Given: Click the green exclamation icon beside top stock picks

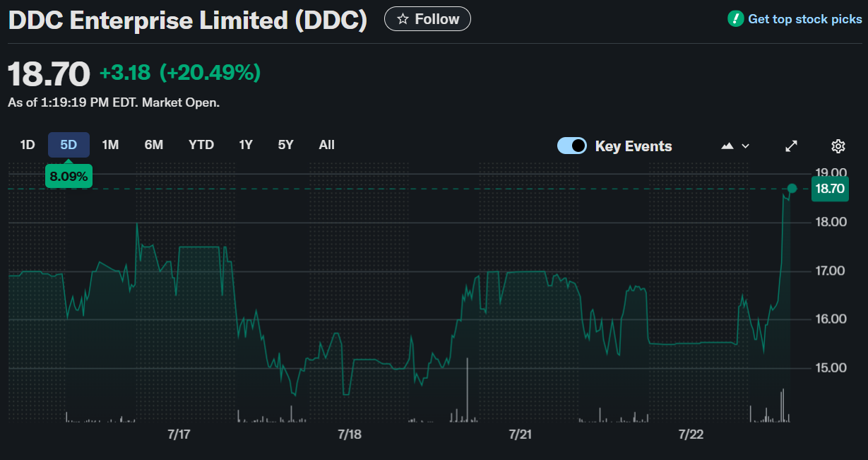Looking at the screenshot, I should 736,19.
